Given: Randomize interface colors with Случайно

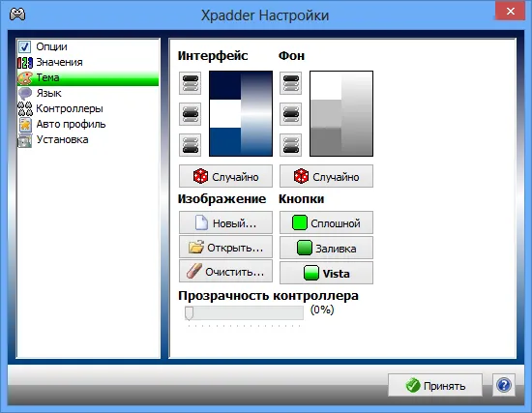Looking at the screenshot, I should pyautogui.click(x=225, y=176).
